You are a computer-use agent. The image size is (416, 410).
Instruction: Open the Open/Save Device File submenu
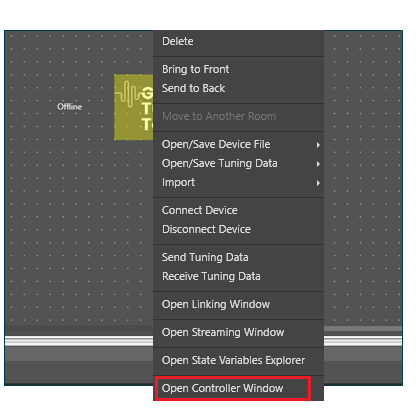pyautogui.click(x=238, y=144)
